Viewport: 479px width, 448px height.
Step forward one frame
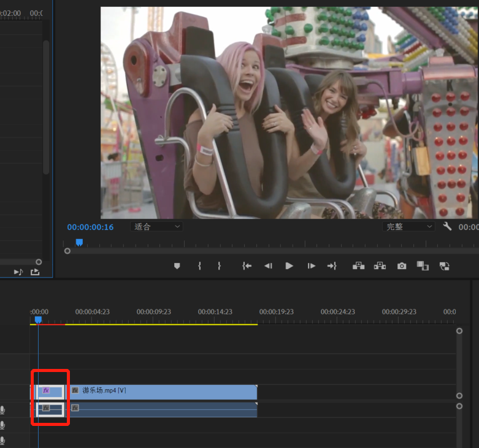(312, 266)
